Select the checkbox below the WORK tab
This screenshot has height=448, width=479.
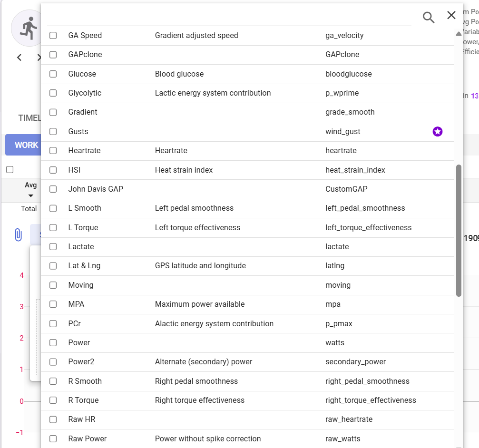(10, 169)
